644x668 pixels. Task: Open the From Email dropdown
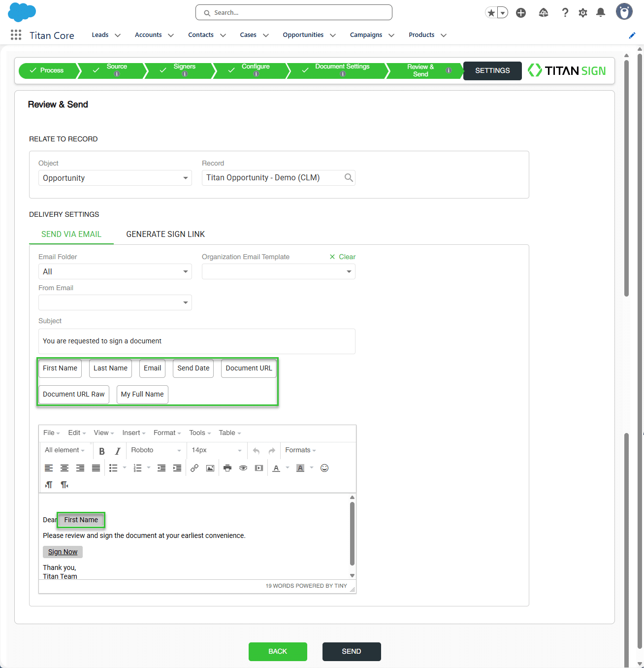[115, 302]
